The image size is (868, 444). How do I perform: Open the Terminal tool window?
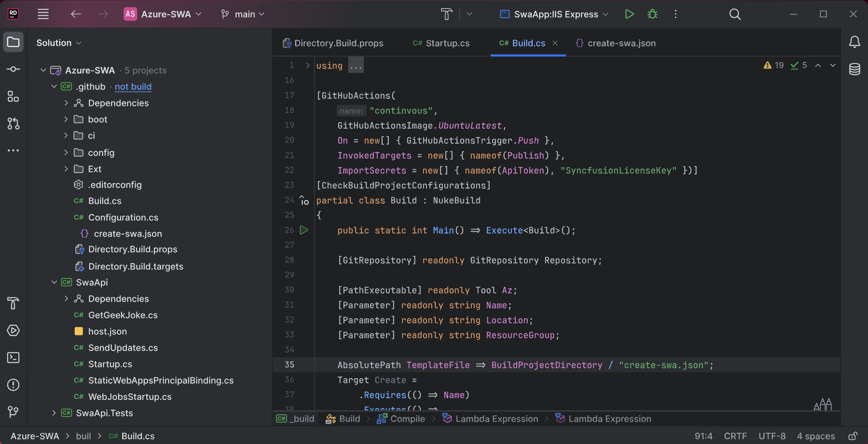(x=13, y=358)
